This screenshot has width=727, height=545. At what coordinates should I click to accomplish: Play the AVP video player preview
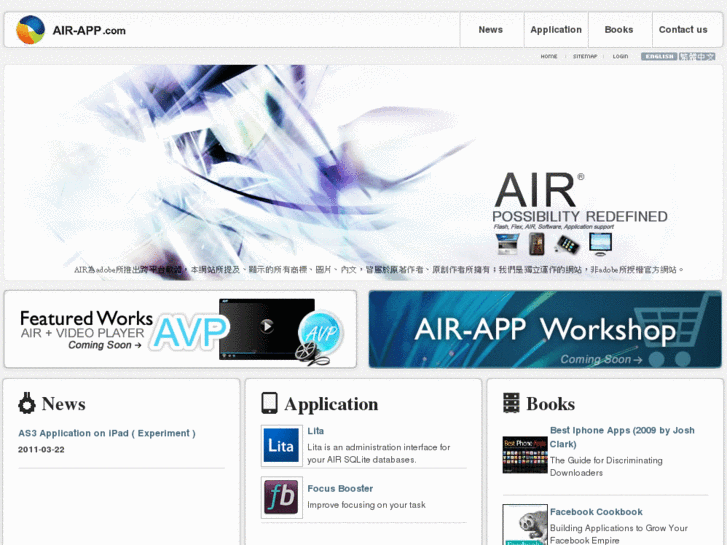[267, 326]
